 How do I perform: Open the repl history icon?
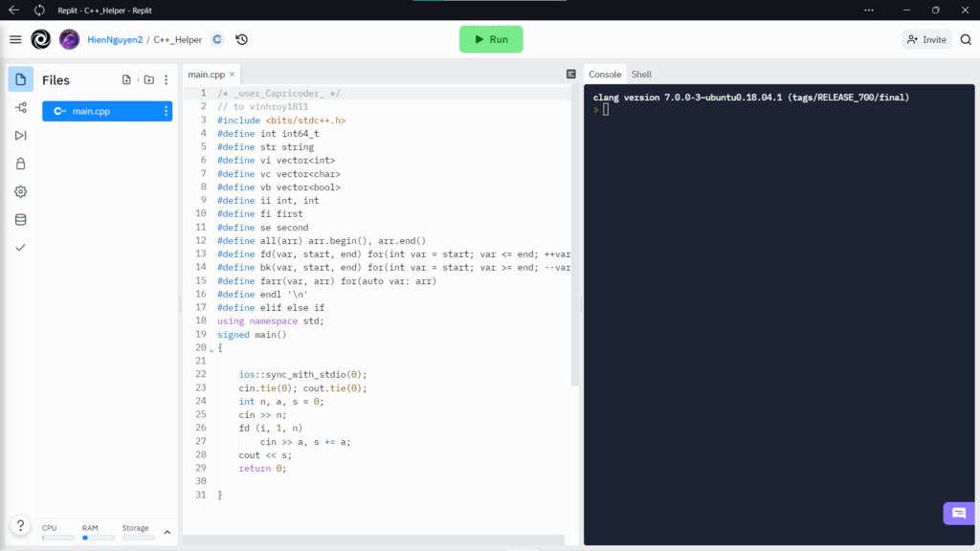click(242, 39)
